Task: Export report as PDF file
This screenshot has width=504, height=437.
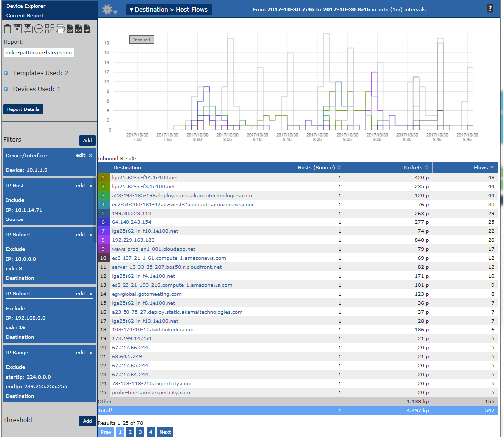Action: 78,29
